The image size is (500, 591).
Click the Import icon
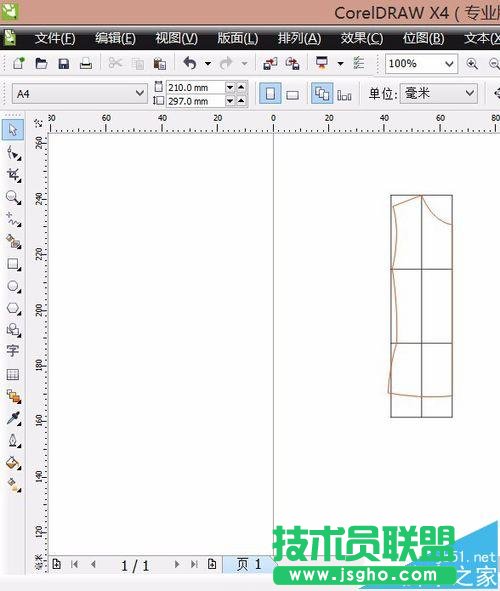(x=270, y=63)
